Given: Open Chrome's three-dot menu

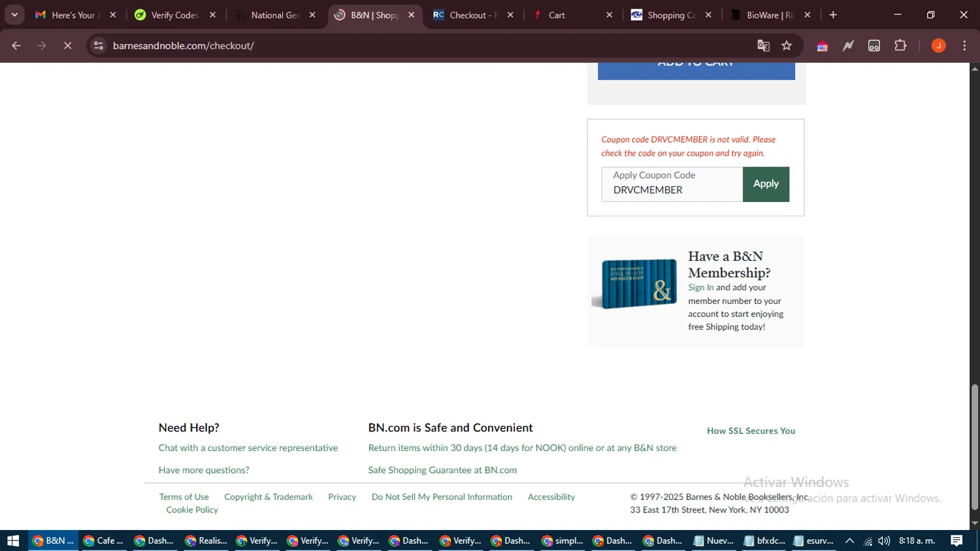Looking at the screenshot, I should click(x=964, y=46).
